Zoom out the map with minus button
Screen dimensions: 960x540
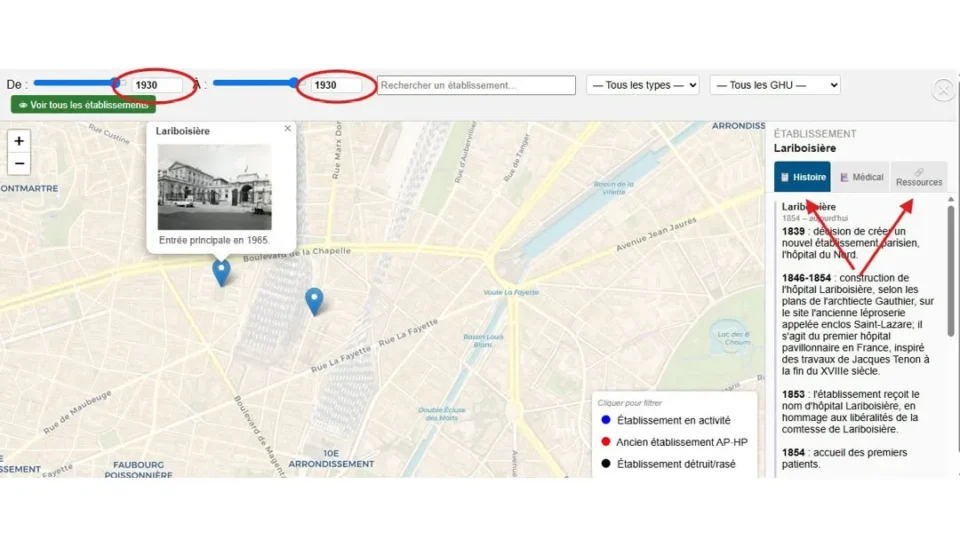click(19, 163)
